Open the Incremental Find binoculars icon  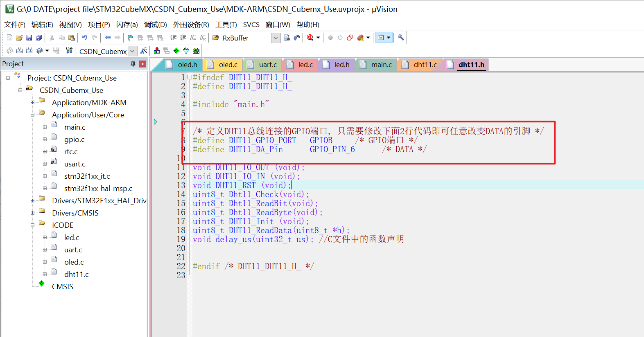point(297,38)
